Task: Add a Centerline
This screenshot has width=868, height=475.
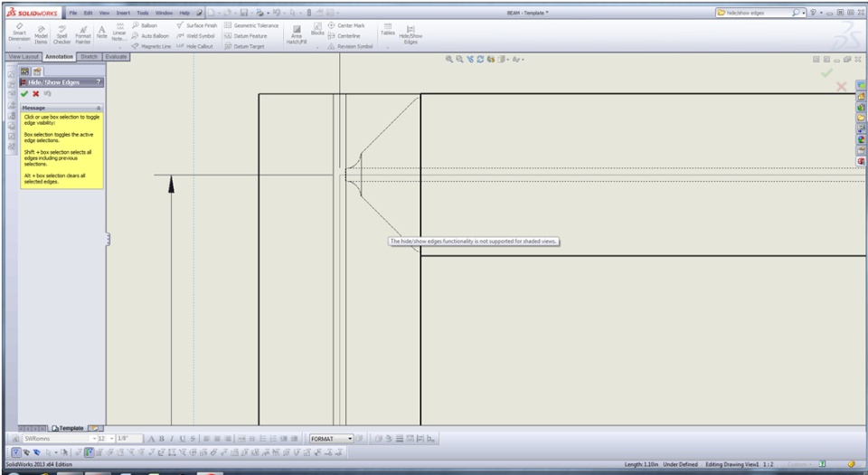Action: point(344,36)
